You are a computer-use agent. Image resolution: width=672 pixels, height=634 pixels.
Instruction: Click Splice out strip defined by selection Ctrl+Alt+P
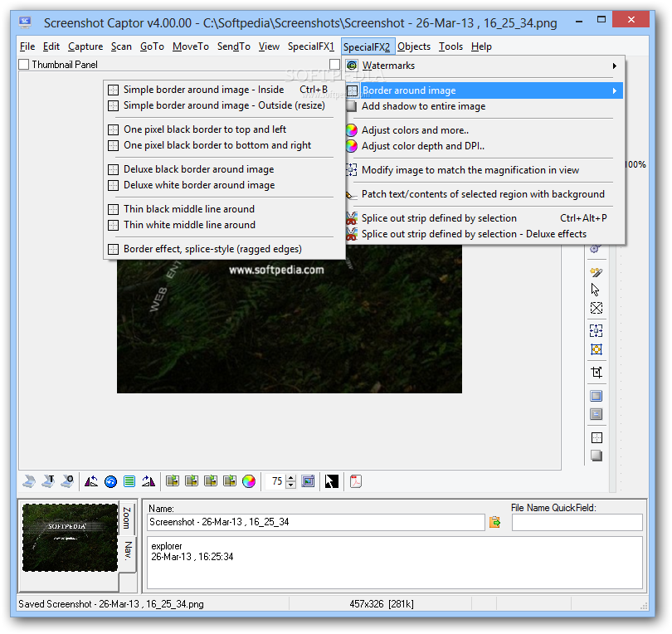(483, 218)
